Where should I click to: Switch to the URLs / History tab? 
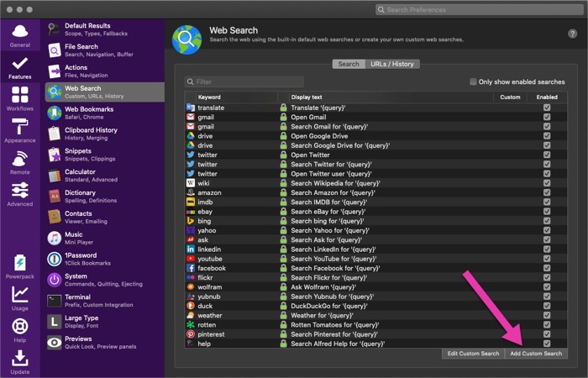(x=392, y=64)
